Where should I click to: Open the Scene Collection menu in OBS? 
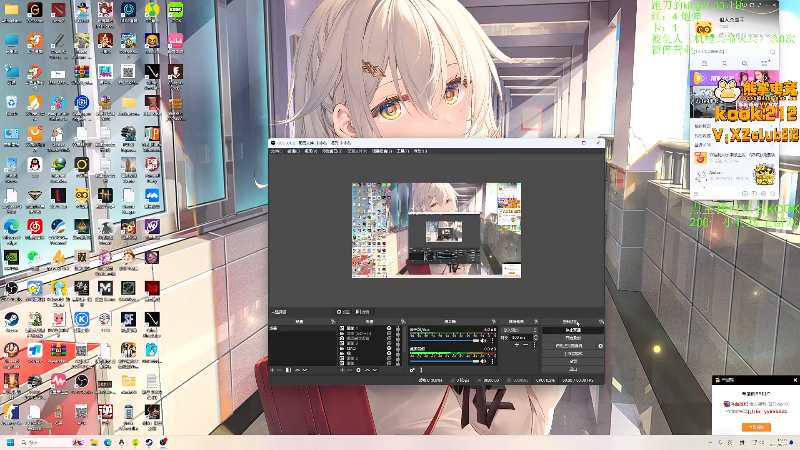pyautogui.click(x=381, y=151)
